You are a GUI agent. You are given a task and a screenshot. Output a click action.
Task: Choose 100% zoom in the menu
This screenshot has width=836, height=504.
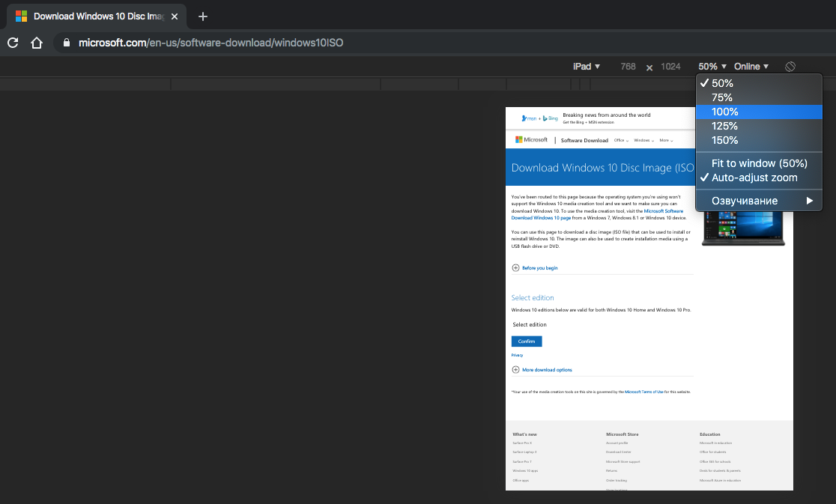[x=759, y=112]
